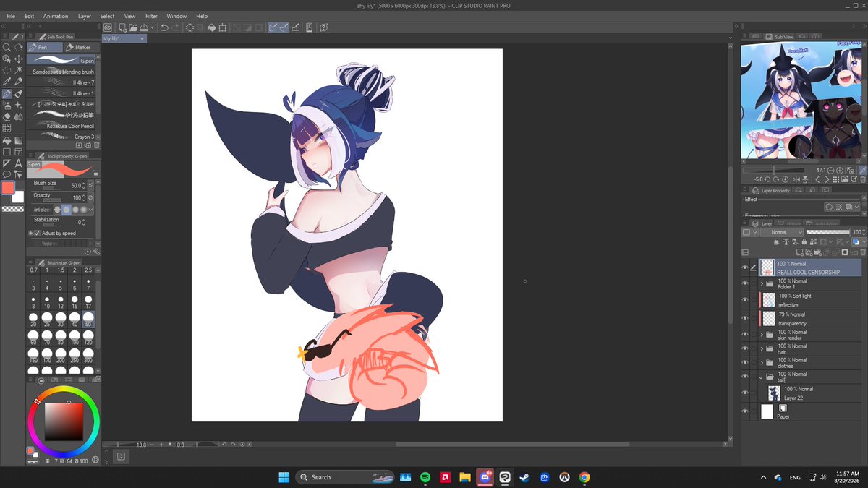
Task: Open the File menu
Action: [x=11, y=16]
